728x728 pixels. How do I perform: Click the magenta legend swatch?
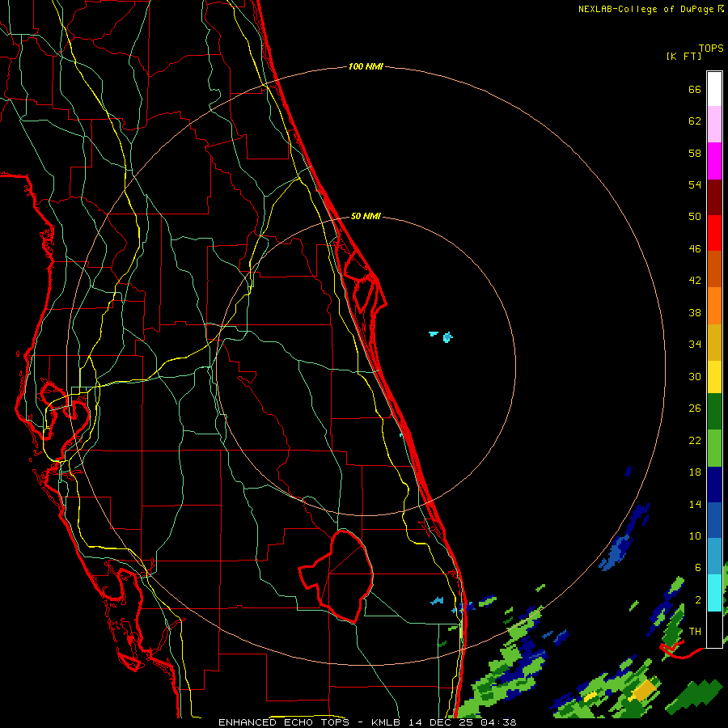(x=714, y=161)
